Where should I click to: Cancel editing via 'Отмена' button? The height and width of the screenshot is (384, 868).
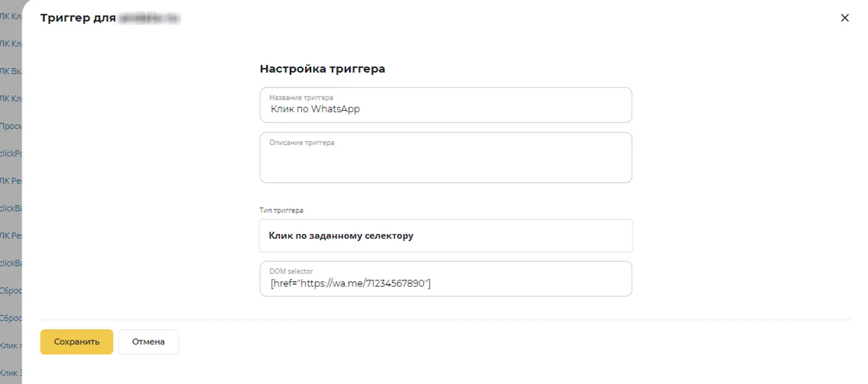click(x=148, y=342)
